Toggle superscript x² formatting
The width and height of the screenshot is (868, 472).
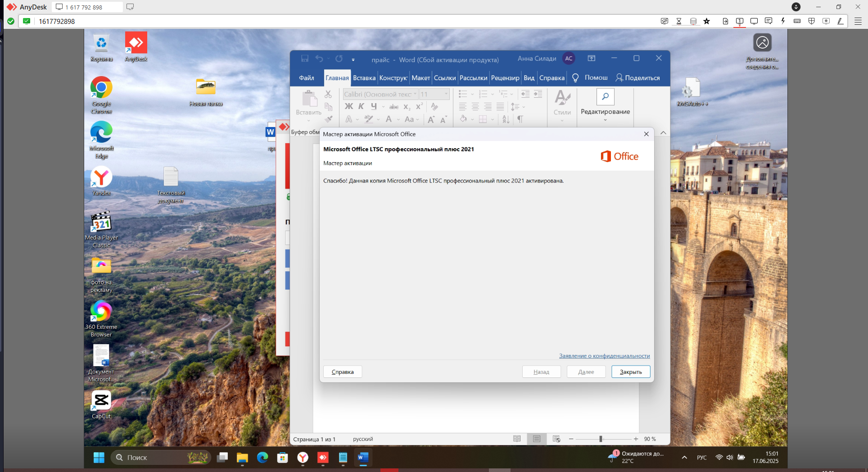[x=419, y=107]
